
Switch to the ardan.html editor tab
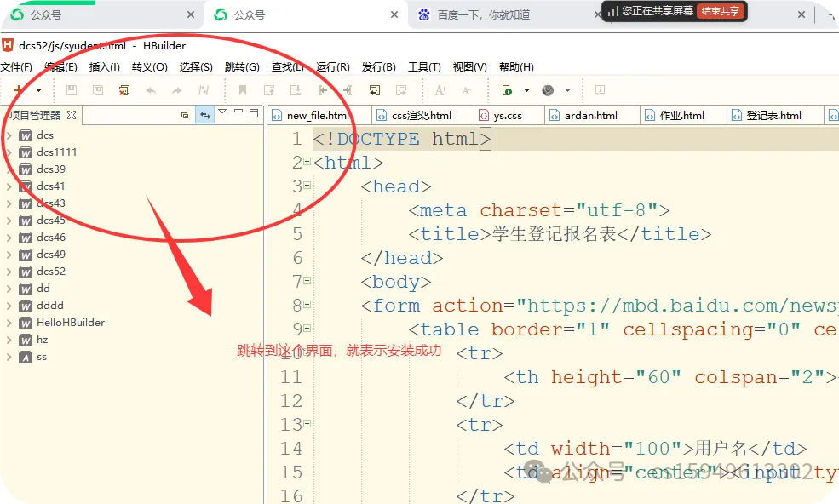[x=591, y=115]
